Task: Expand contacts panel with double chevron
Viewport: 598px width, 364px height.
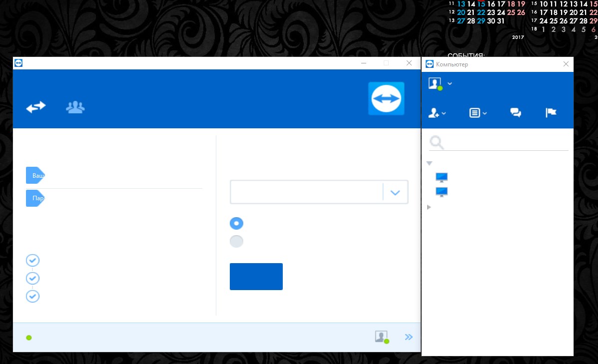Action: tap(409, 337)
